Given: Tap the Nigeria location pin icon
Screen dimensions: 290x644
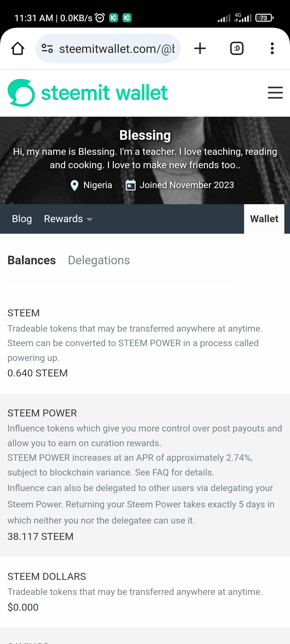Looking at the screenshot, I should click(x=74, y=185).
